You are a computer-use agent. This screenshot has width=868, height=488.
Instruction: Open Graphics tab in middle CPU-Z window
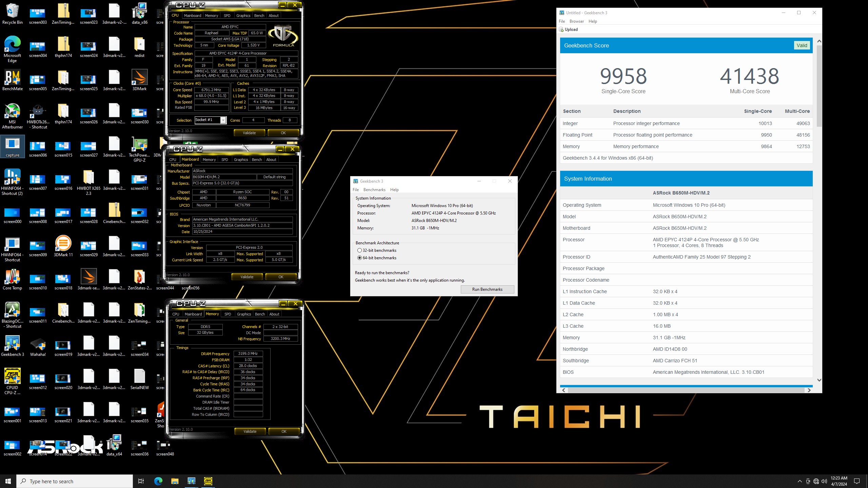[241, 160]
